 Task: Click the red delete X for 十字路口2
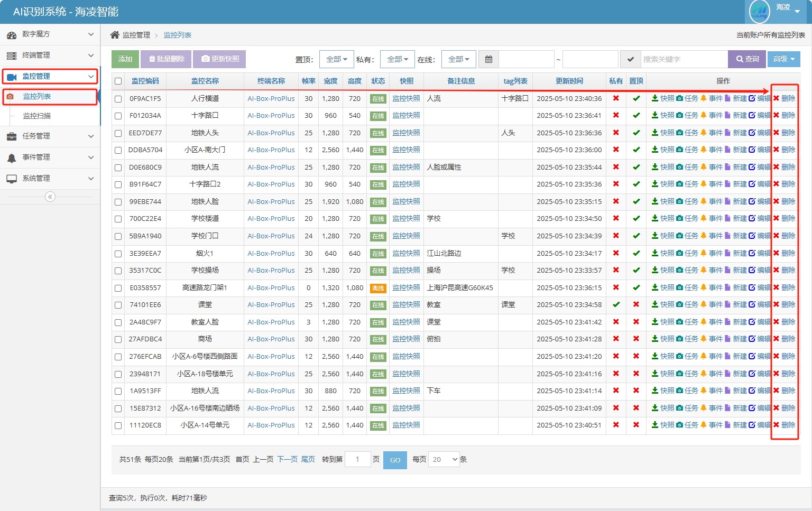point(776,184)
